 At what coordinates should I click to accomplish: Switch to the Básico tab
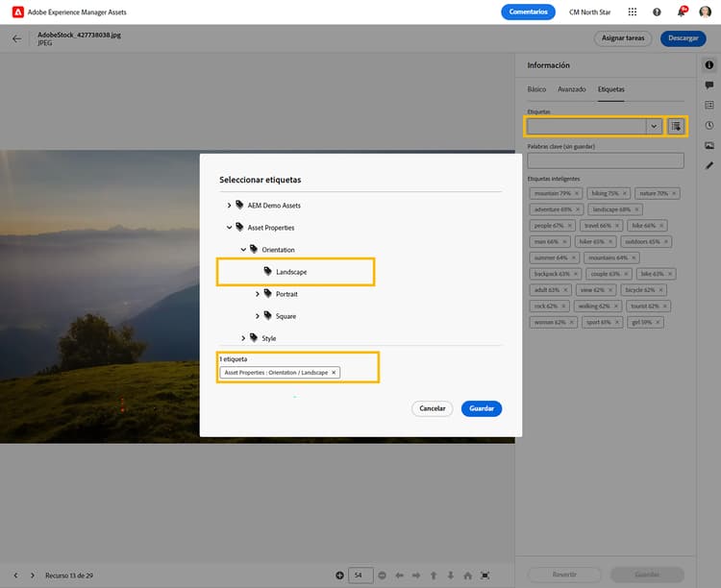click(536, 89)
